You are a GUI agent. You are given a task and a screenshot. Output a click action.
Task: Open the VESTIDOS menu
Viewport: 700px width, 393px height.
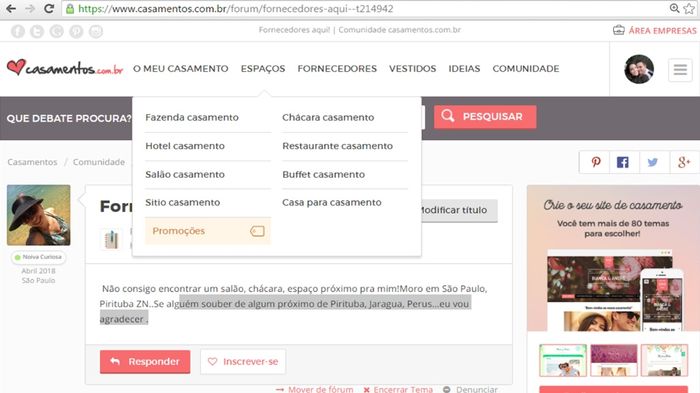[x=412, y=69]
